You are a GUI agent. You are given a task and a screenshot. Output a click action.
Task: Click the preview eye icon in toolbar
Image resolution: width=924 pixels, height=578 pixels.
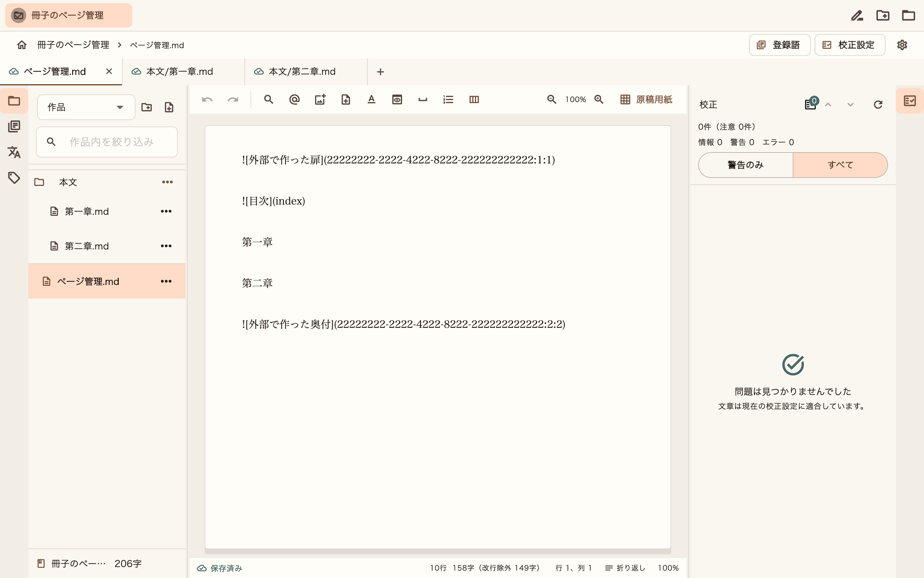(397, 100)
